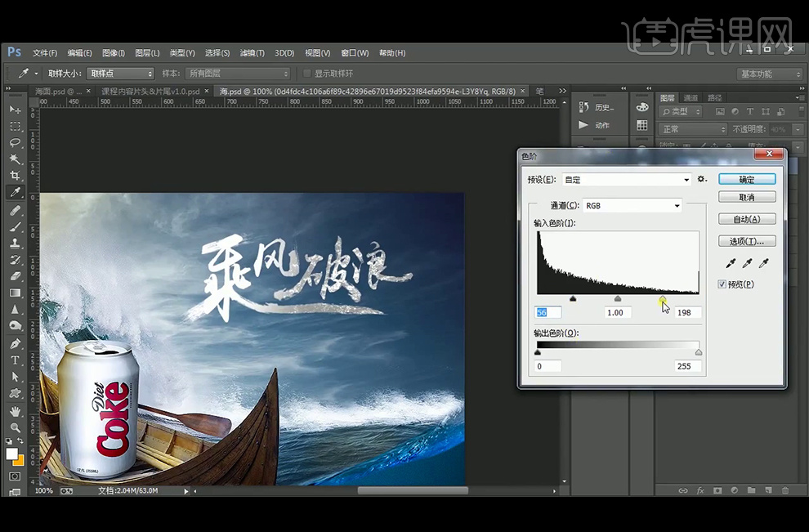Viewport: 809px width, 532px height.
Task: Click the Auto (自动) button
Action: pyautogui.click(x=746, y=219)
